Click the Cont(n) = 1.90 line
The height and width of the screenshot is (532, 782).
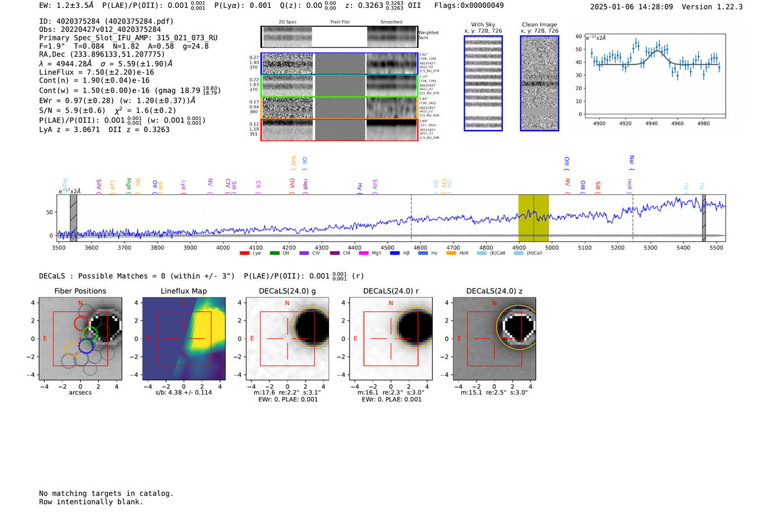[94, 80]
